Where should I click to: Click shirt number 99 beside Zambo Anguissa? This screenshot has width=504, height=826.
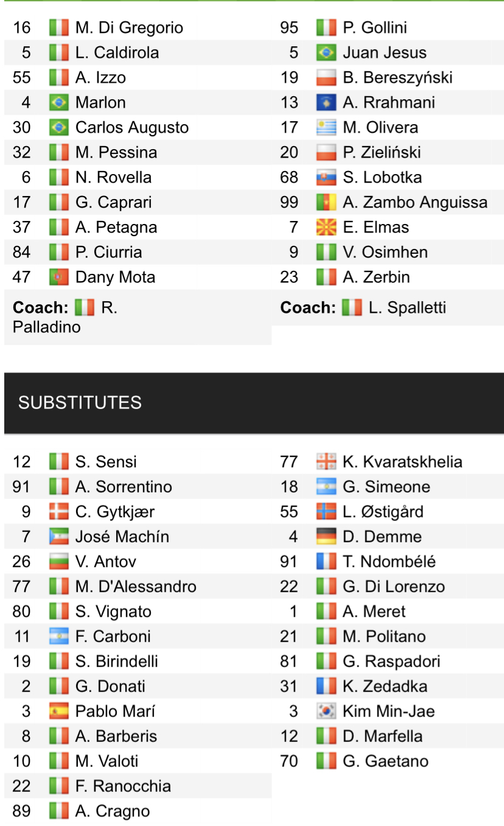coord(289,203)
